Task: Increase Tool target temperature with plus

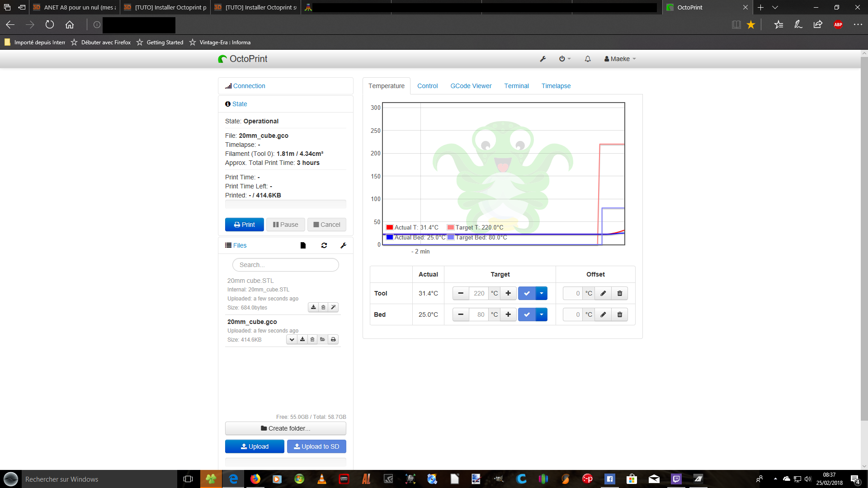Action: click(508, 293)
